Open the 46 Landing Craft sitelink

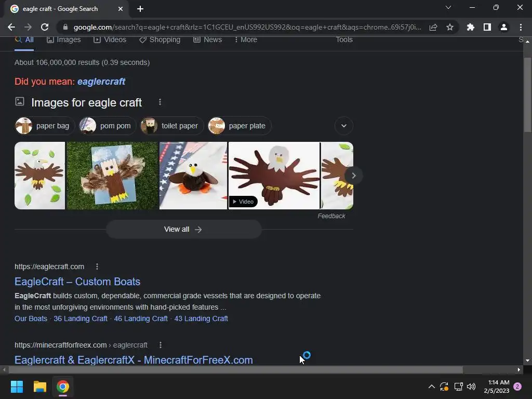[x=141, y=318]
